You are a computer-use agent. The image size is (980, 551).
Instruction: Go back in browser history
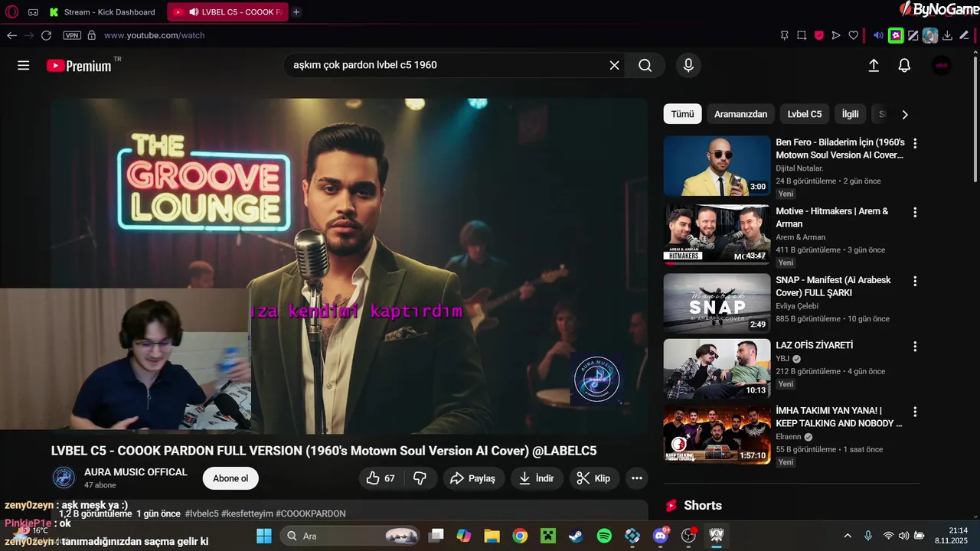11,35
